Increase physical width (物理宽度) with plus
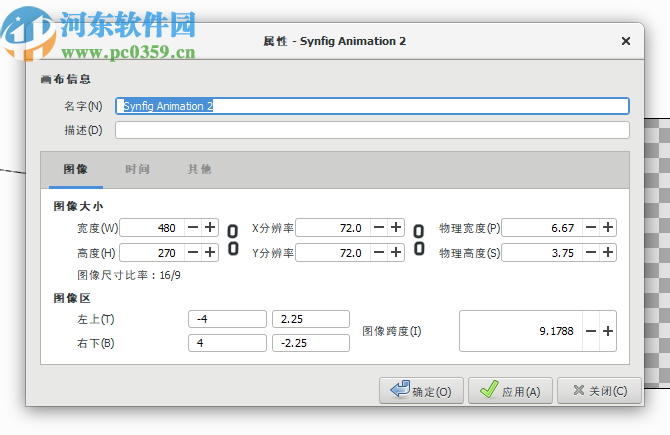Viewport: 670px width, 435px height. 608,228
